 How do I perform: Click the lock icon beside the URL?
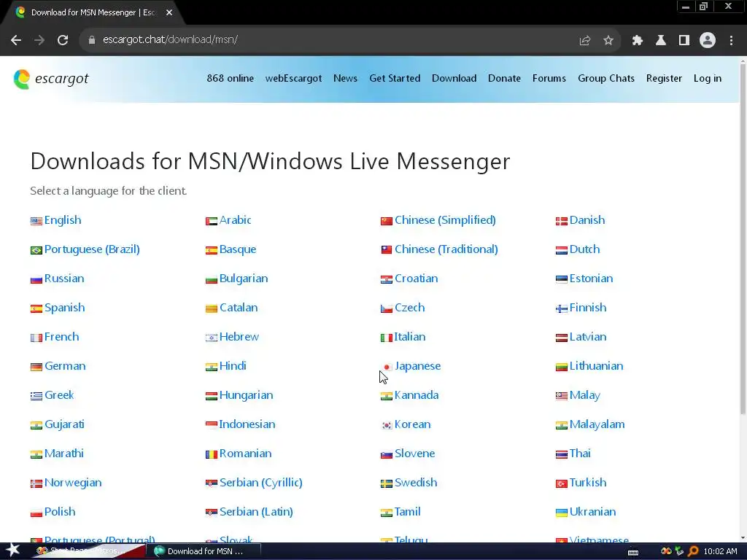pyautogui.click(x=92, y=40)
